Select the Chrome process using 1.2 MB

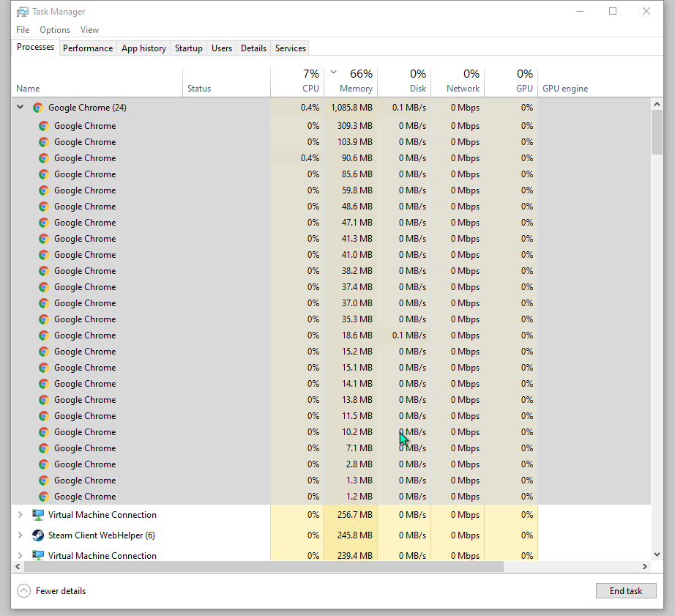[x=331, y=497]
